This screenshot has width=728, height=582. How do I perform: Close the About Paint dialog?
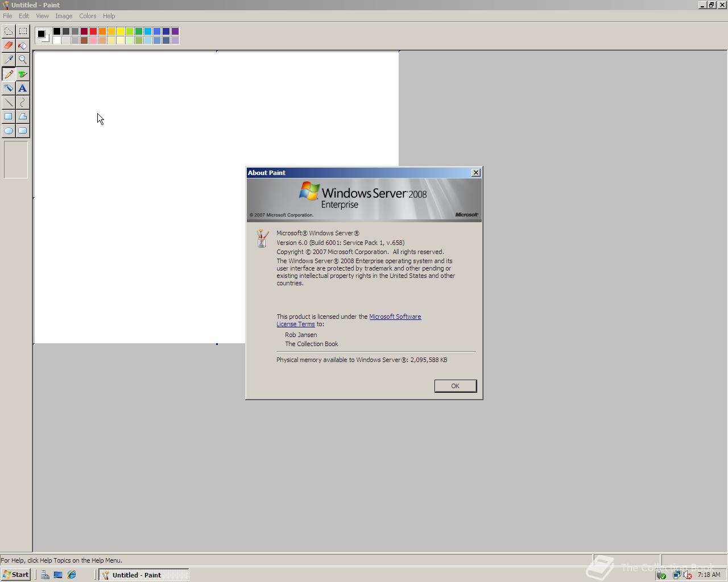(x=476, y=173)
